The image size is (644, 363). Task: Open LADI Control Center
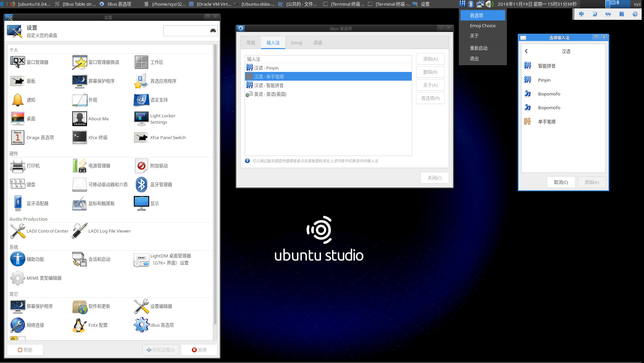[39, 231]
